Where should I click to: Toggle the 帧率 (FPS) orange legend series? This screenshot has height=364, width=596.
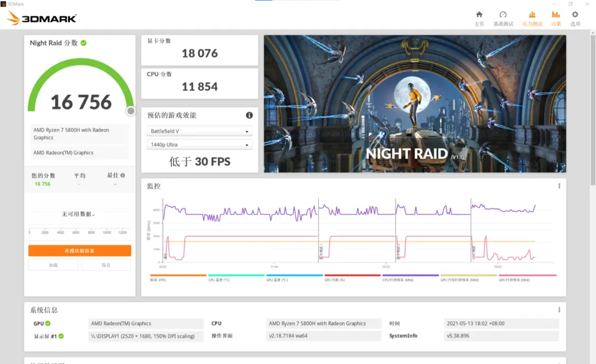[x=178, y=276]
